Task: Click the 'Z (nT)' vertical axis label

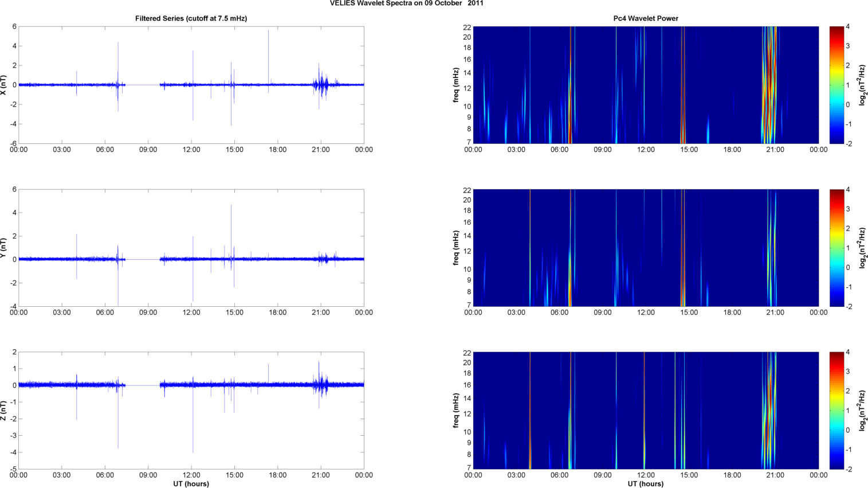Action: 4,411
